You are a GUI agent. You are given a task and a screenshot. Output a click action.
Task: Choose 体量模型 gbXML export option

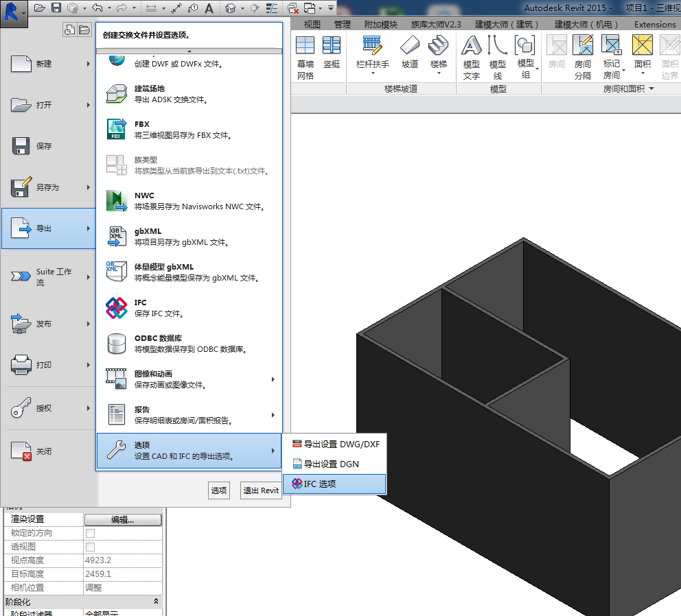[189, 272]
